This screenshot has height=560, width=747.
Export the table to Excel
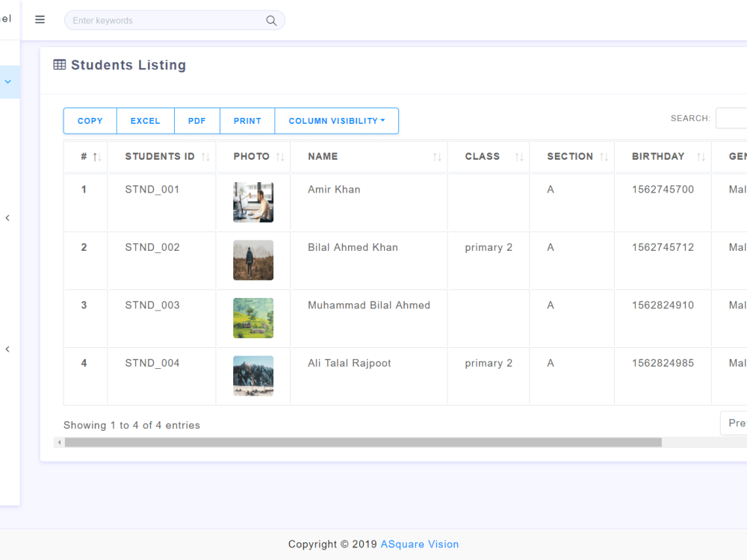tap(146, 121)
